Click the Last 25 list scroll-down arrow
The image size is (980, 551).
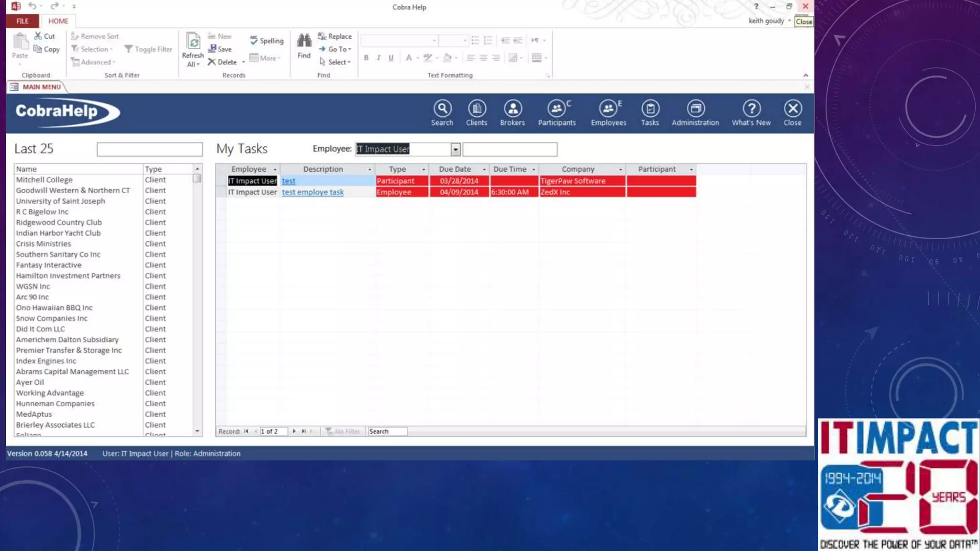coord(197,431)
